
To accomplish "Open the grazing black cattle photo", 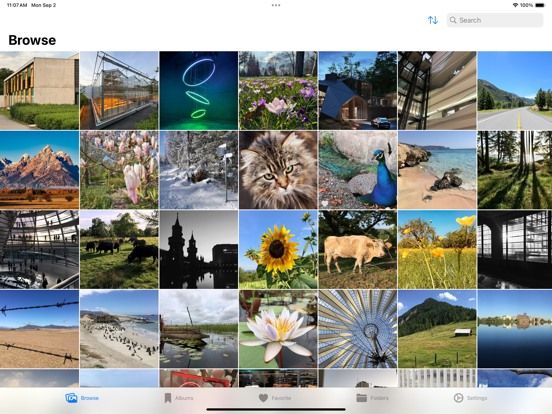I will point(119,250).
